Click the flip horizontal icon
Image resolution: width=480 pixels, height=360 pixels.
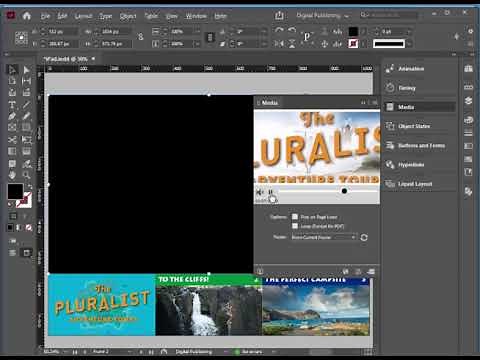(x=279, y=44)
